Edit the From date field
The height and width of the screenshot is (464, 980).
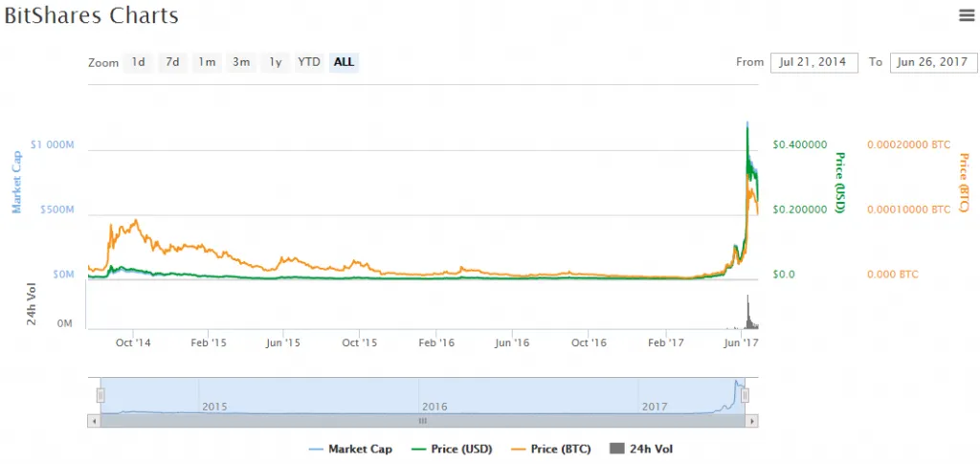pos(813,62)
